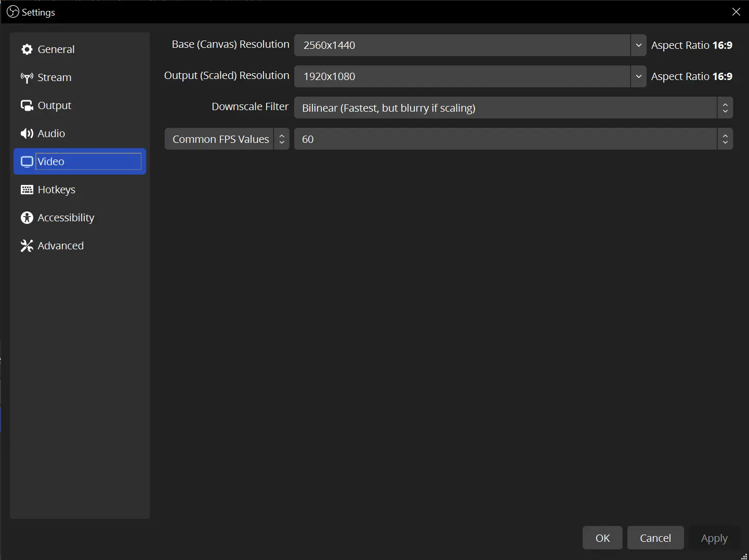Click the 2560x1440 base resolution field
749x560 pixels.
462,45
